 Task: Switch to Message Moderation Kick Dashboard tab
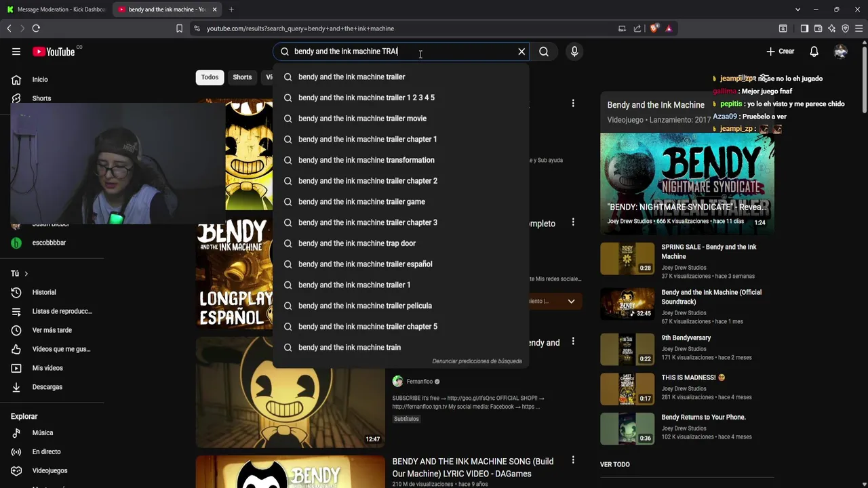tap(56, 9)
